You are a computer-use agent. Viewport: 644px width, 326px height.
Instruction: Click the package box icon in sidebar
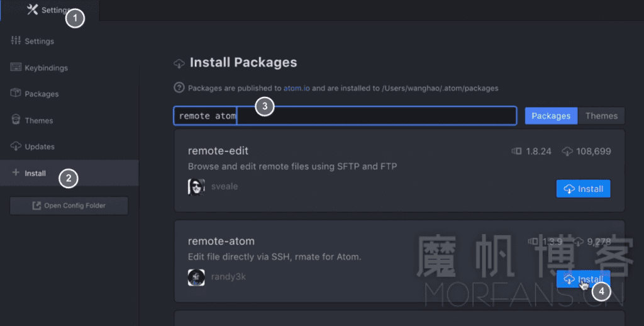tap(16, 93)
